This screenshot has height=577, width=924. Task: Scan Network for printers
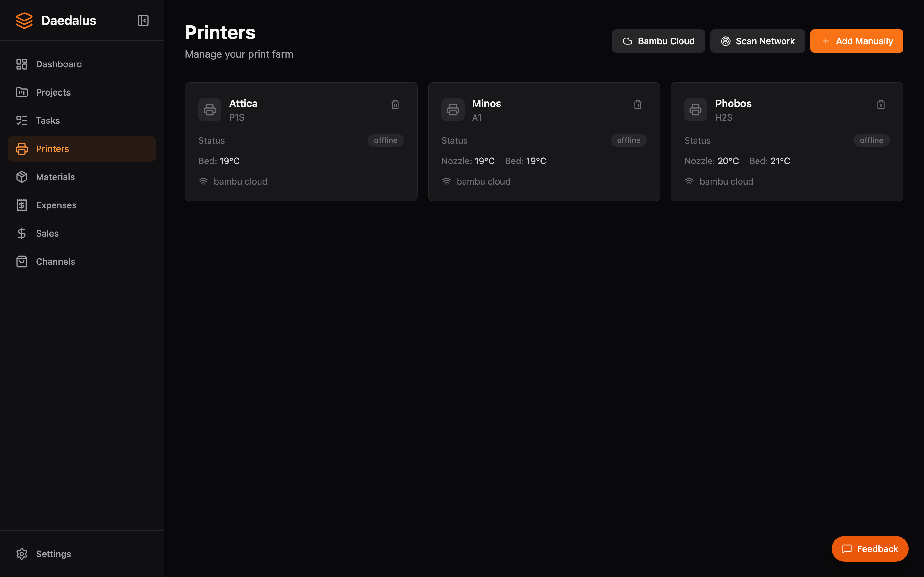(x=757, y=41)
